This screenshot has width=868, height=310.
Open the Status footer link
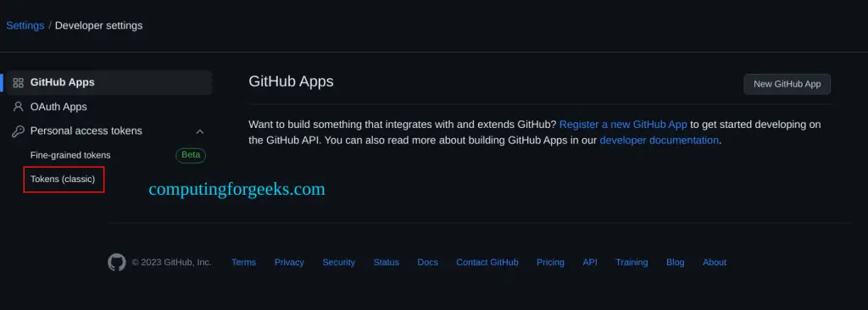click(x=386, y=263)
